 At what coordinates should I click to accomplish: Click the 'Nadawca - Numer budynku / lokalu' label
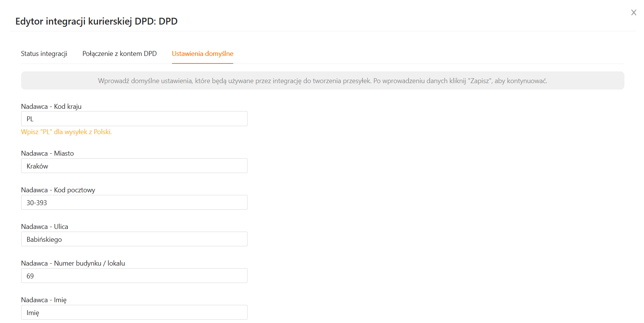73,263
